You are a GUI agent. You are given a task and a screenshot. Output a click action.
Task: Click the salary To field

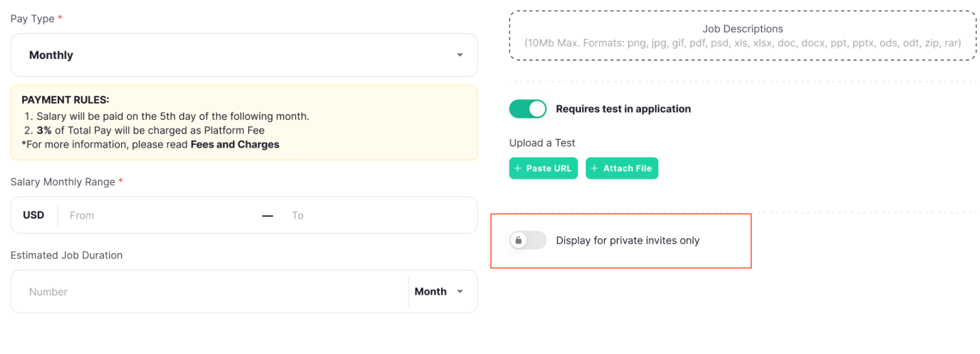click(377, 215)
